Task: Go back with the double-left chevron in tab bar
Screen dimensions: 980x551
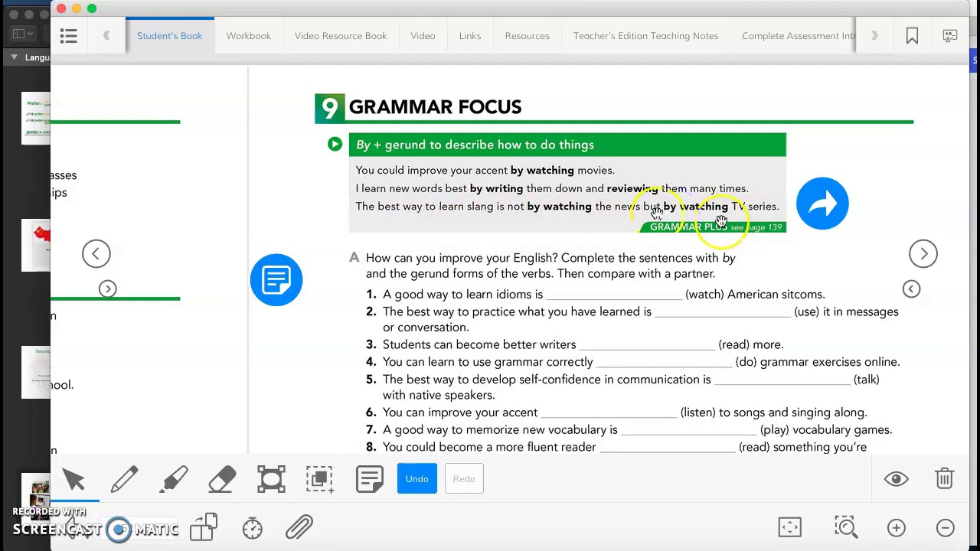Action: click(x=106, y=36)
